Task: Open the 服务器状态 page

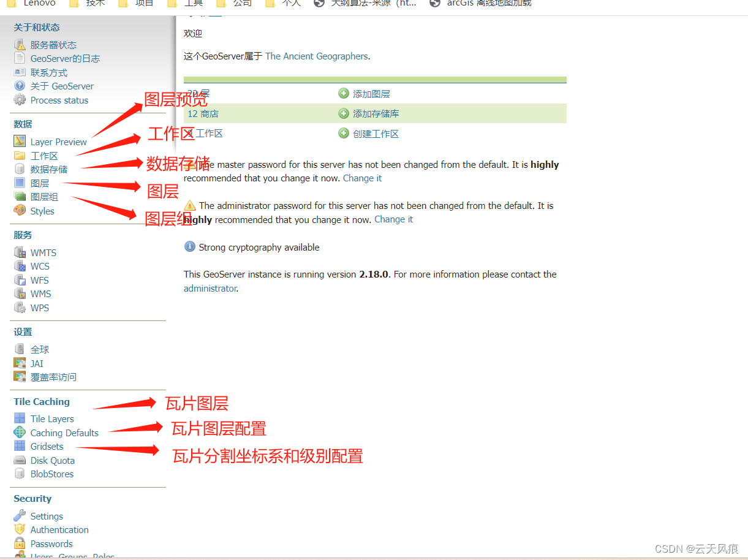Action: (53, 45)
